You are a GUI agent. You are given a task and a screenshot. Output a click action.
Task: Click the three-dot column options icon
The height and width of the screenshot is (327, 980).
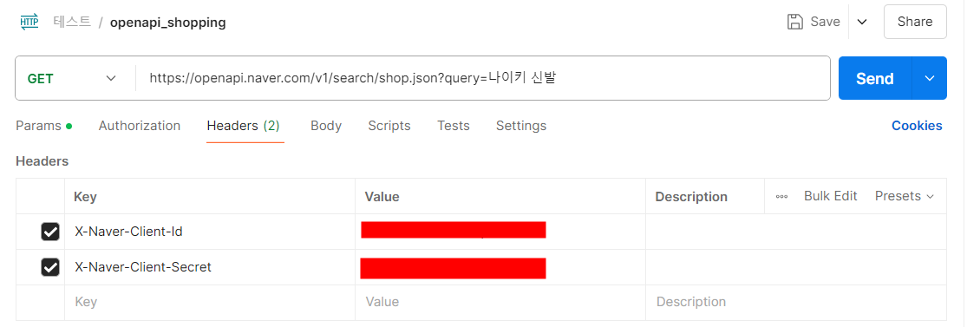pos(781,196)
